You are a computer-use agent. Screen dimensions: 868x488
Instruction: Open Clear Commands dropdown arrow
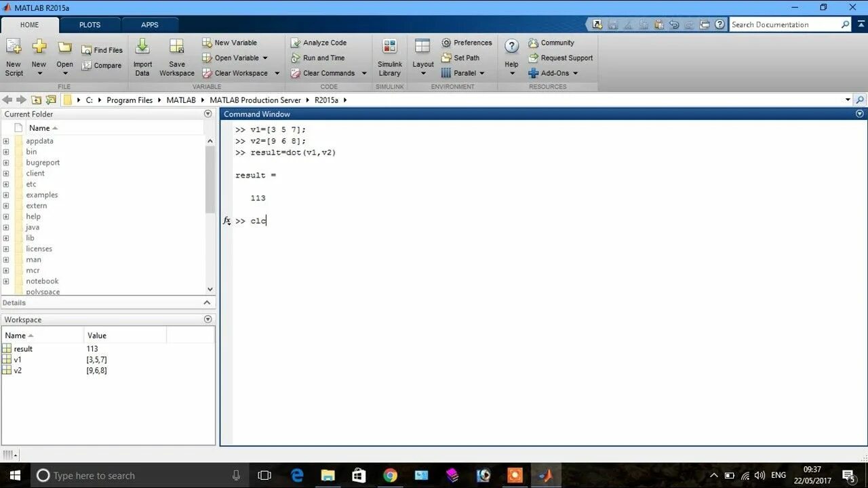[x=363, y=73]
